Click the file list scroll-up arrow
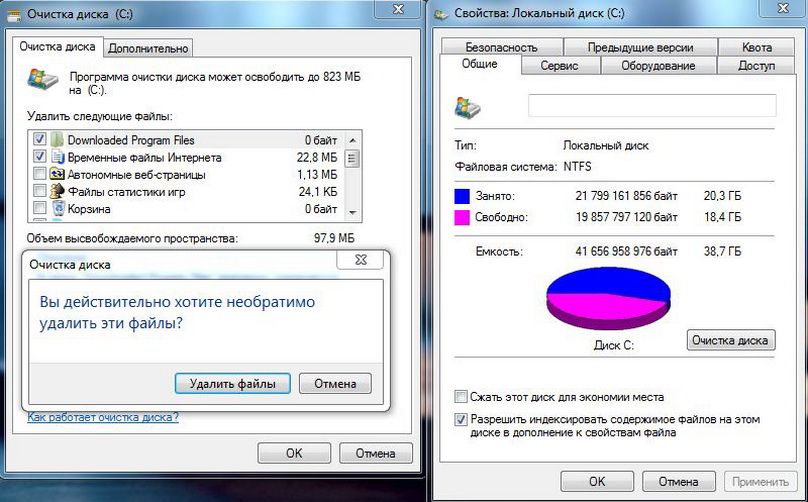Screen dimensions: 808x502 pos(352,140)
